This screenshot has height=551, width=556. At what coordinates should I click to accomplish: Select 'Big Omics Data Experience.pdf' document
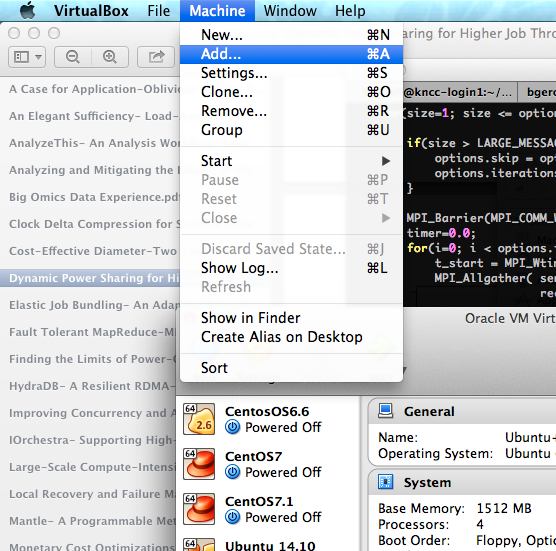(x=90, y=197)
